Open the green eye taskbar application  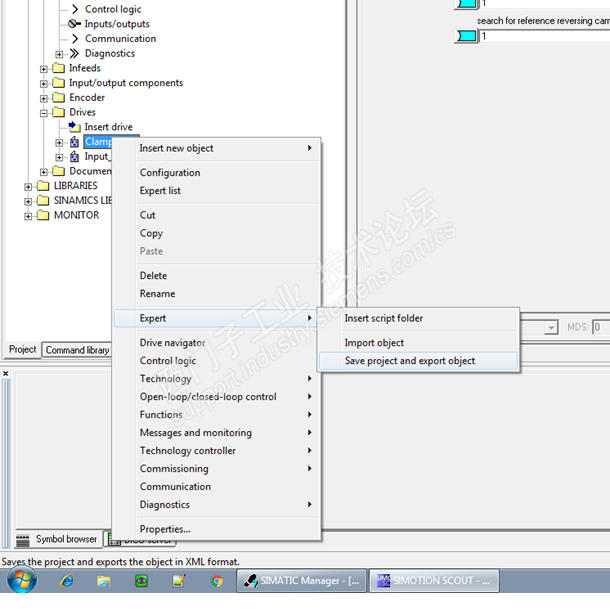[141, 581]
